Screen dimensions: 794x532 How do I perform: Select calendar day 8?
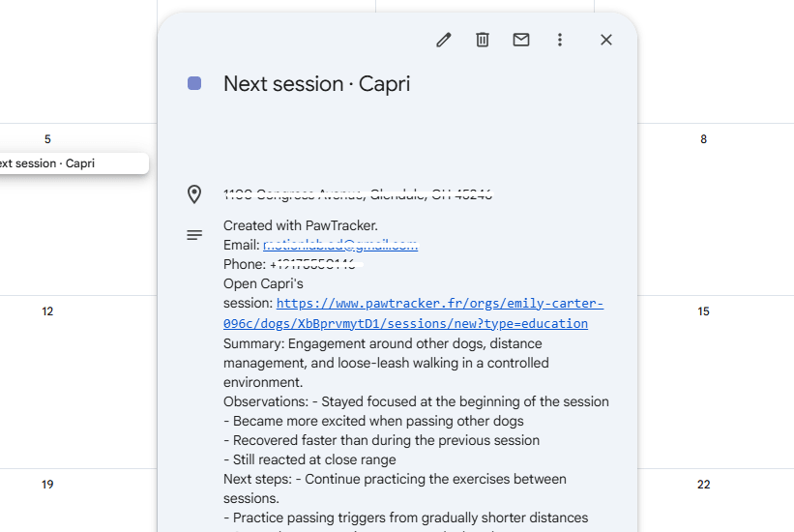pos(703,139)
